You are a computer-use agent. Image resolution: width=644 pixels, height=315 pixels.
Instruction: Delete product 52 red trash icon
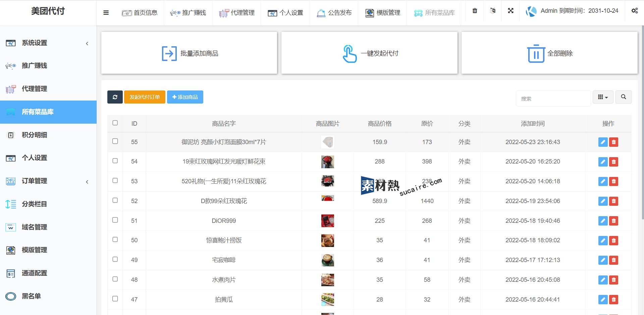(x=614, y=201)
